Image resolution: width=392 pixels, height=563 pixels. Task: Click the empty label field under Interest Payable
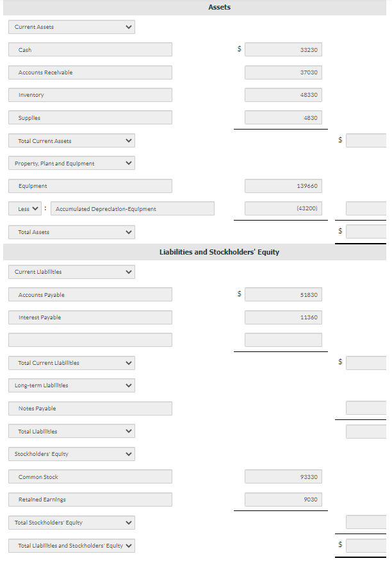pyautogui.click(x=90, y=340)
